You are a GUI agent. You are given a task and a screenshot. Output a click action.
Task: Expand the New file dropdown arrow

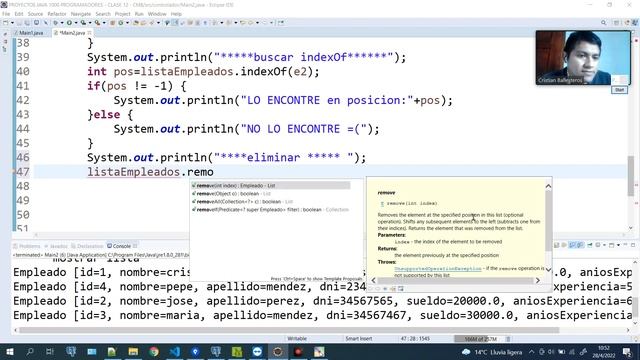coord(12,23)
